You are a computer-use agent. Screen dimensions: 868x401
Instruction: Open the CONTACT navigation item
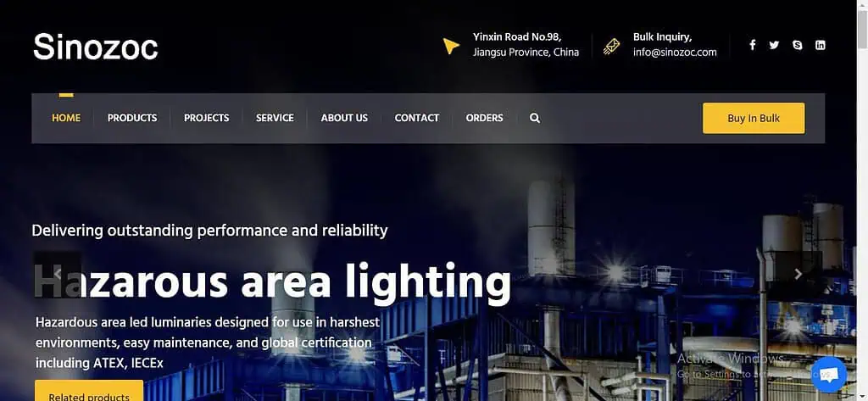(x=417, y=118)
